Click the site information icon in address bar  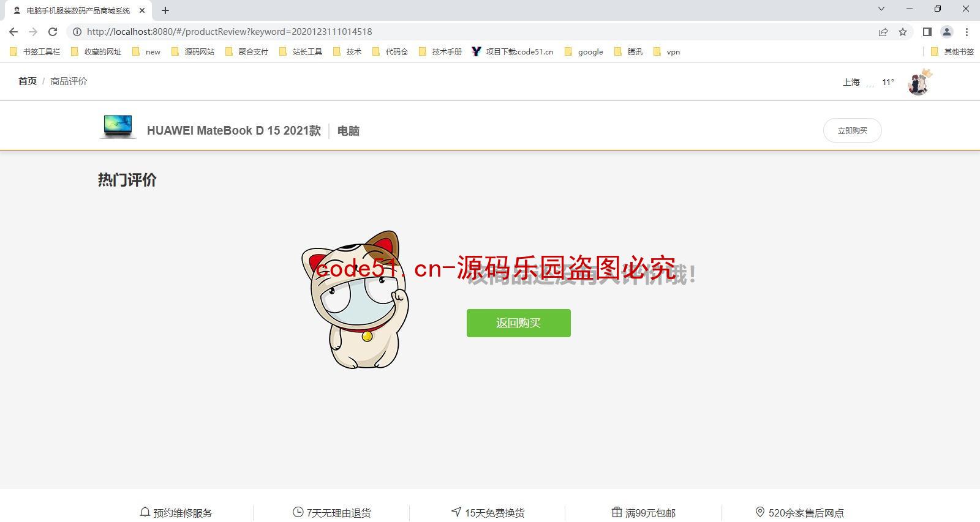coord(77,32)
